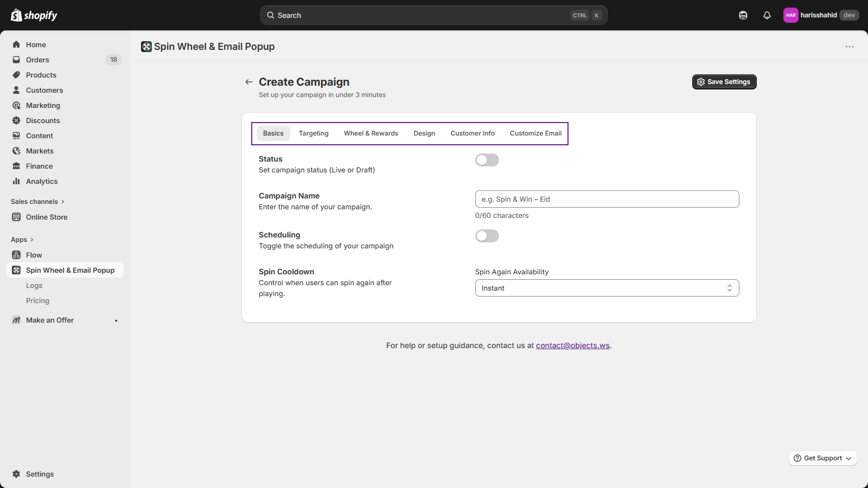Image resolution: width=868 pixels, height=488 pixels.
Task: Click the dev badge in top bar
Action: tap(849, 15)
